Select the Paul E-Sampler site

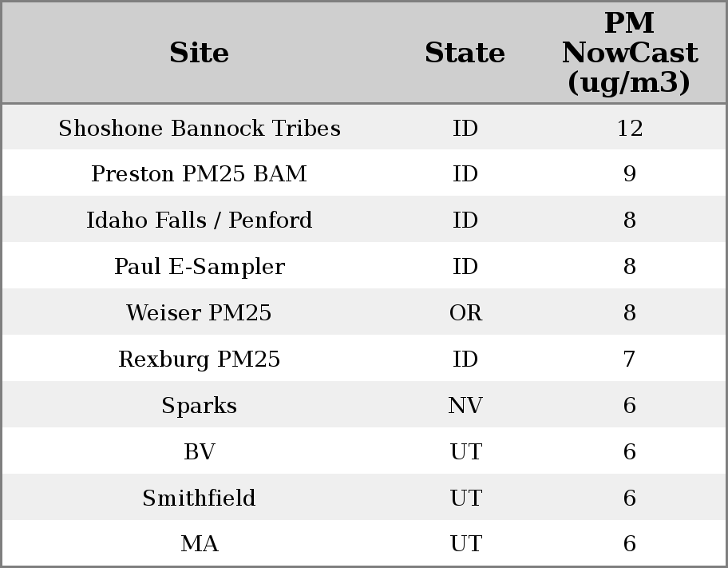click(x=199, y=267)
